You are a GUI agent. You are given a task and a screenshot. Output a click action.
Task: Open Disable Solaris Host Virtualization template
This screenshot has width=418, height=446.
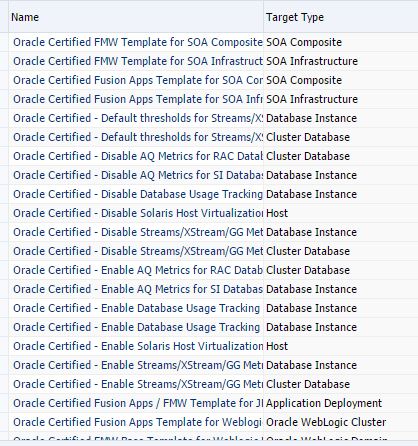[x=138, y=213]
